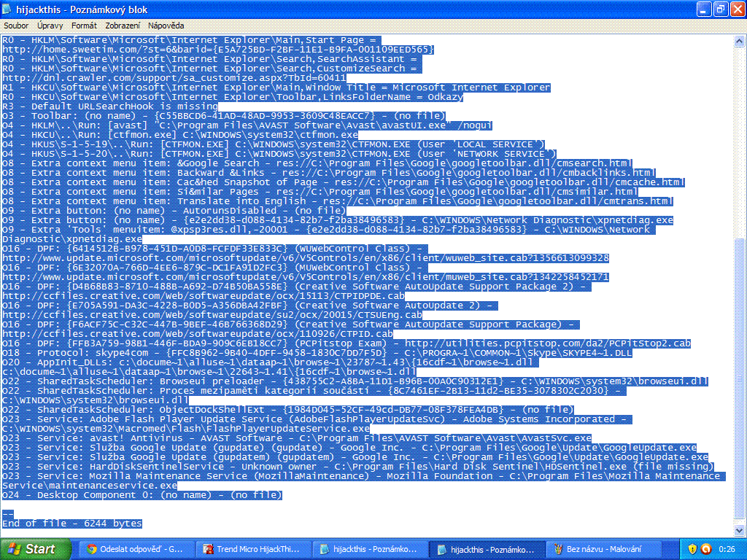
Task: Click the vertical scrollbar thumb
Action: tap(739, 378)
